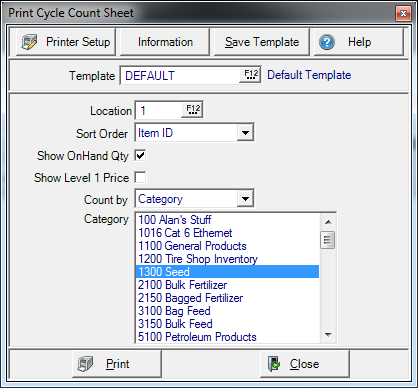Close the dialog via title bar X

pos(403,14)
